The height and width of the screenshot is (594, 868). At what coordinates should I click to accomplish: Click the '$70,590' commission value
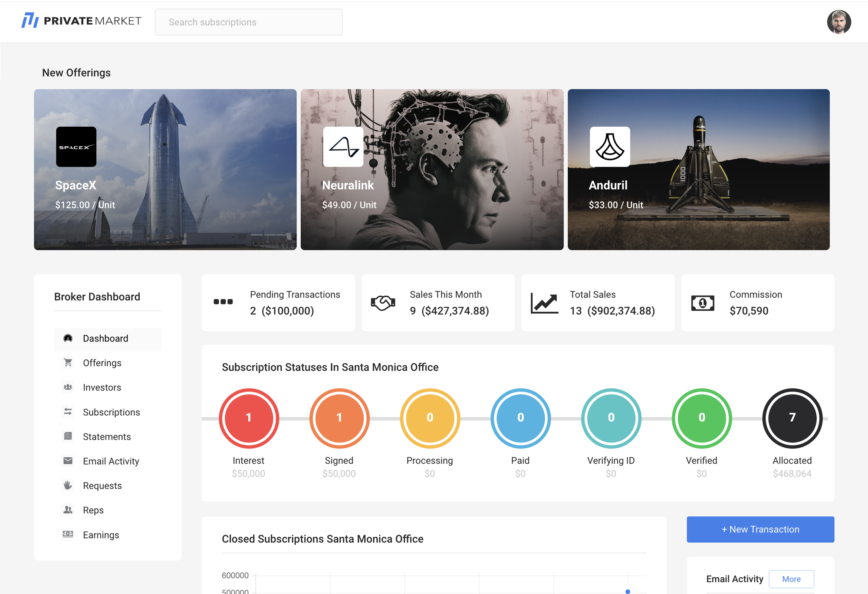(x=749, y=311)
